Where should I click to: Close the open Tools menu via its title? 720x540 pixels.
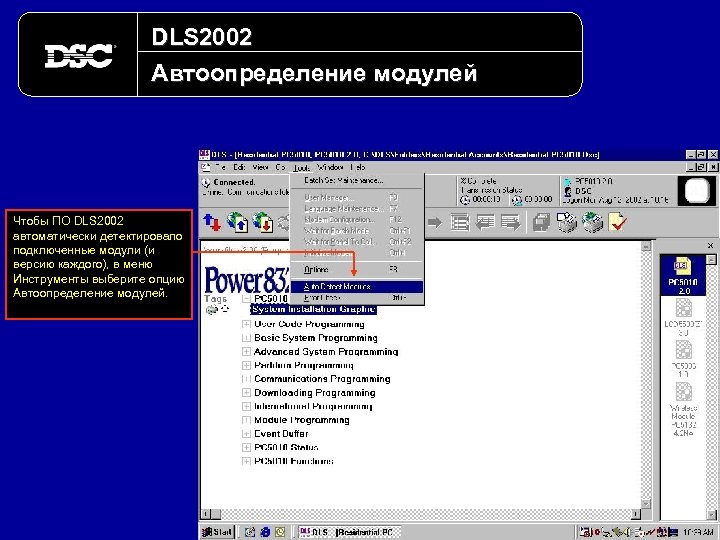coord(301,168)
